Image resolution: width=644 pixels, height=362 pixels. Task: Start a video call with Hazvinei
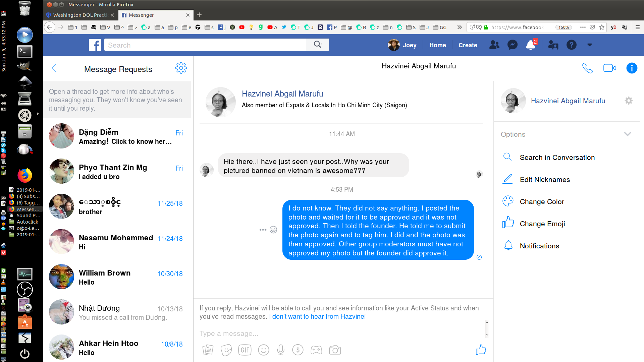pos(610,68)
